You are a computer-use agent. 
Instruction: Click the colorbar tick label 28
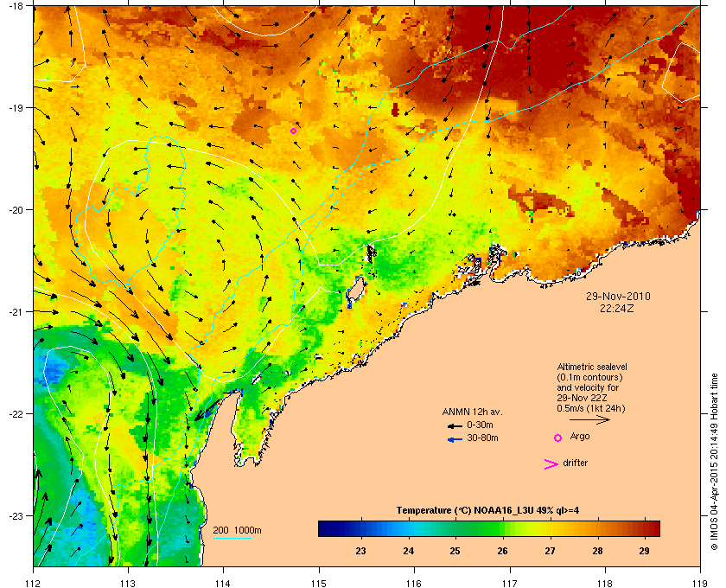click(x=597, y=551)
